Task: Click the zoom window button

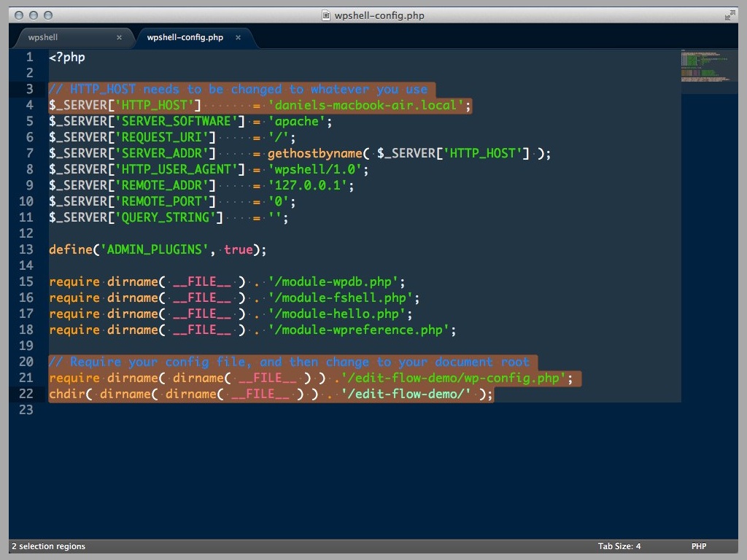Action: click(x=48, y=15)
